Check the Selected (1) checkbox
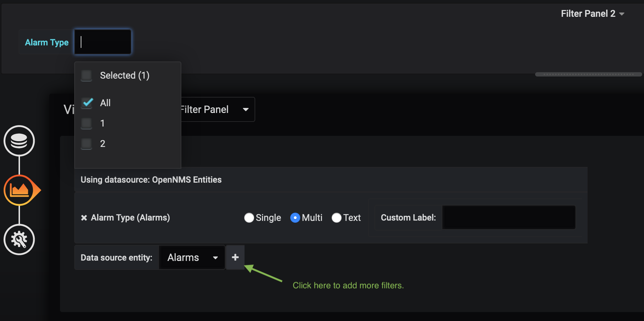644x321 pixels. 86,75
